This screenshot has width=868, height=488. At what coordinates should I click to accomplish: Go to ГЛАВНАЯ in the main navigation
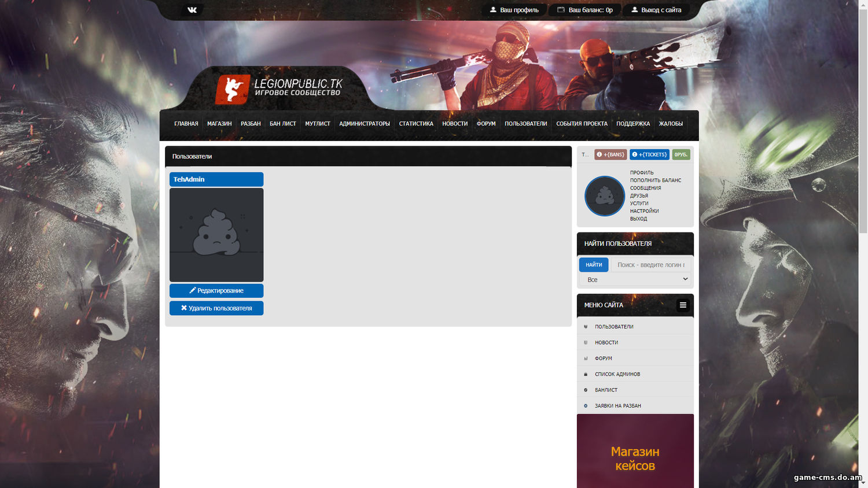pos(186,124)
